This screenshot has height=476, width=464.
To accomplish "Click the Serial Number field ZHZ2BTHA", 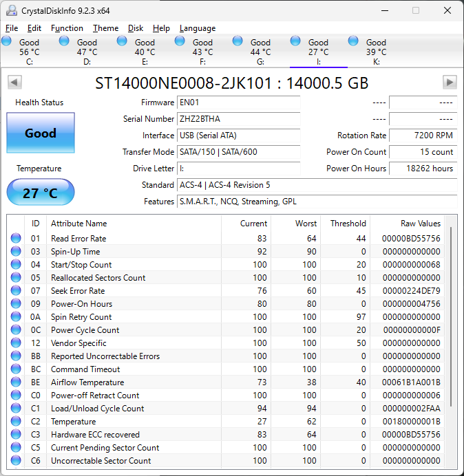I will [238, 119].
